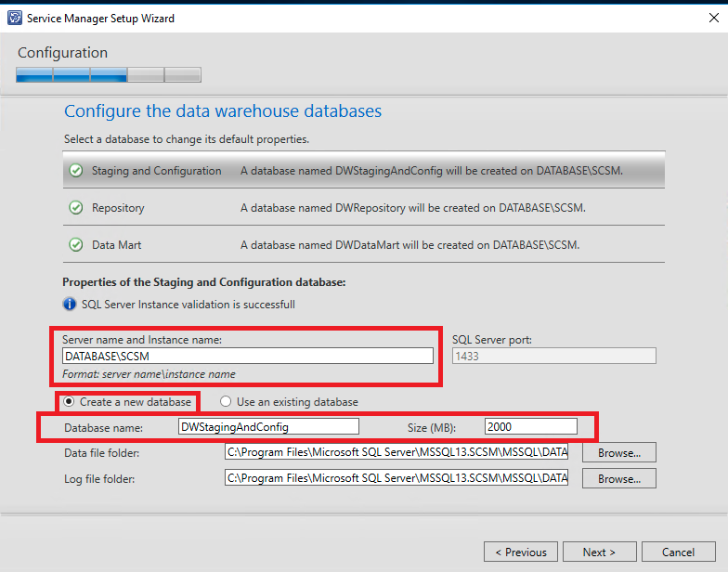Click the Server name and Instance name field
This screenshot has height=572, width=728.
(247, 356)
